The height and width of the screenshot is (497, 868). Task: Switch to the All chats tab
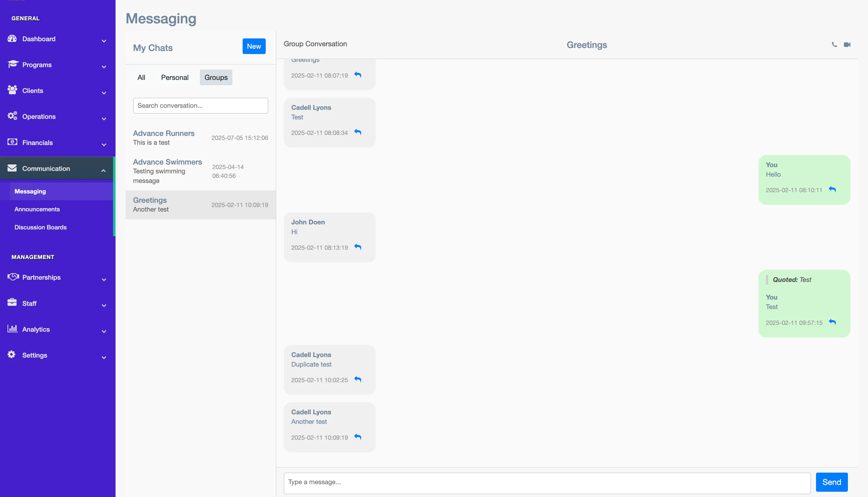141,77
